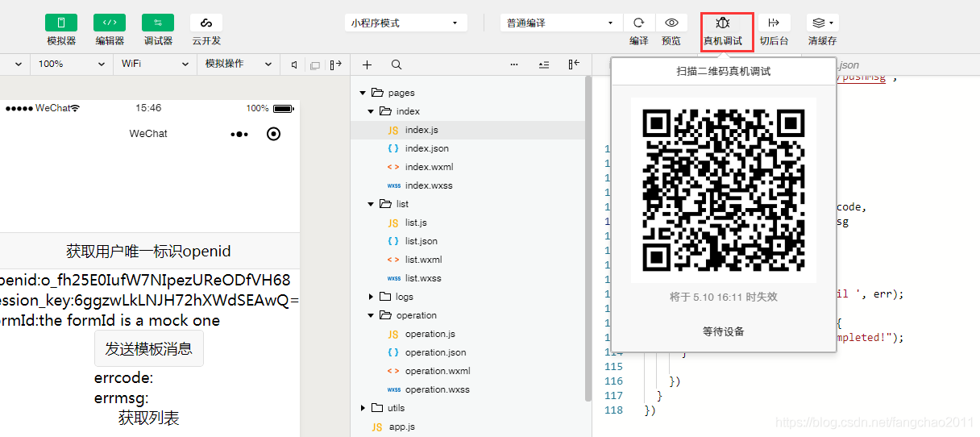980x437 pixels.
Task: Open the WiFi network dropdown
Action: coord(156,64)
